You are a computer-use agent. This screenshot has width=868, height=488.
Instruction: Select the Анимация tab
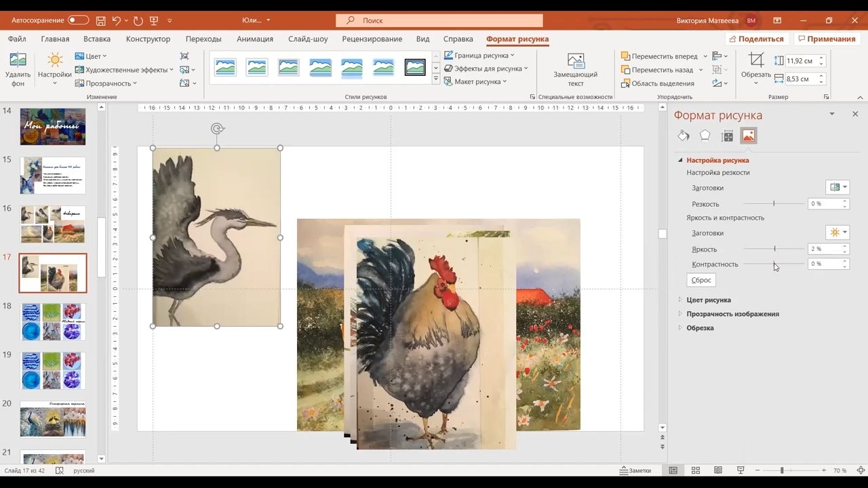point(255,39)
